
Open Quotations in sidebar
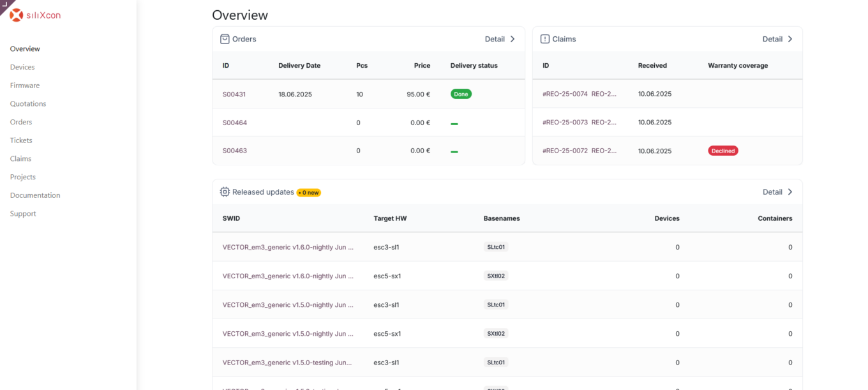pyautogui.click(x=28, y=103)
